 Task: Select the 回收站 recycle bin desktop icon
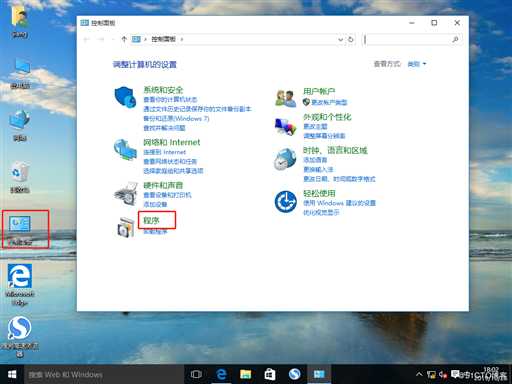20,177
